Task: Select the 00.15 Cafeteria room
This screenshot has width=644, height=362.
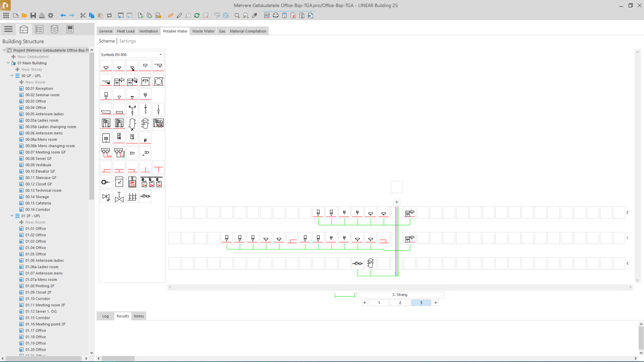Action: point(38,203)
